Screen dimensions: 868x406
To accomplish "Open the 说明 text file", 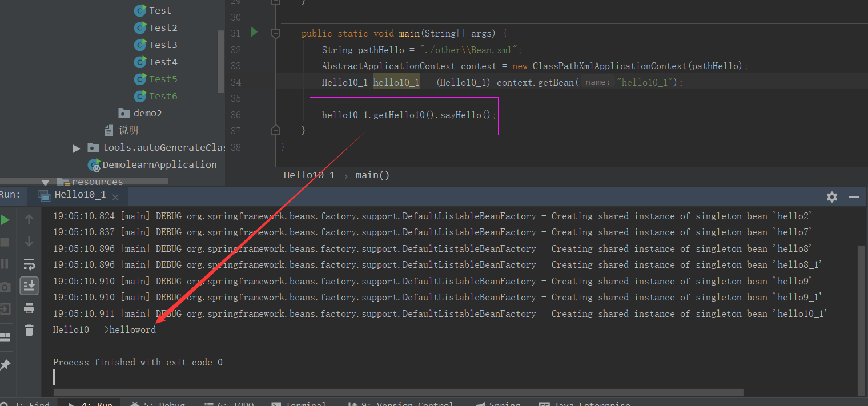I will point(122,130).
